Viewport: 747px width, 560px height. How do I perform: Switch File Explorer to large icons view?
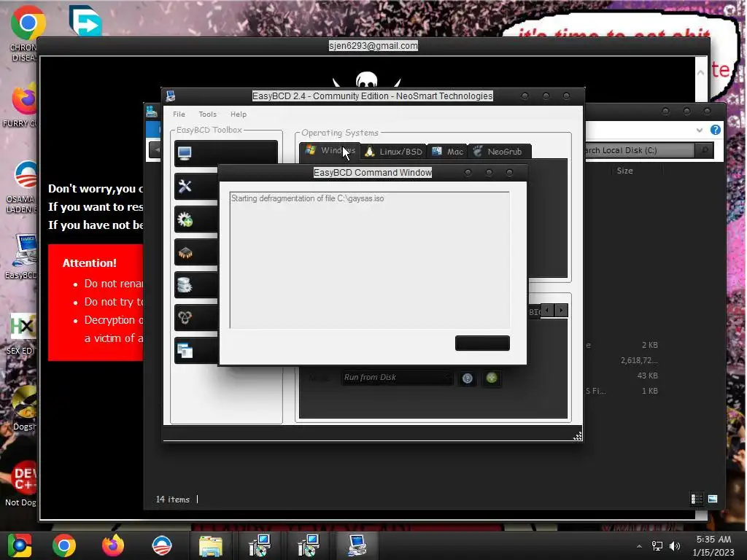(x=713, y=499)
